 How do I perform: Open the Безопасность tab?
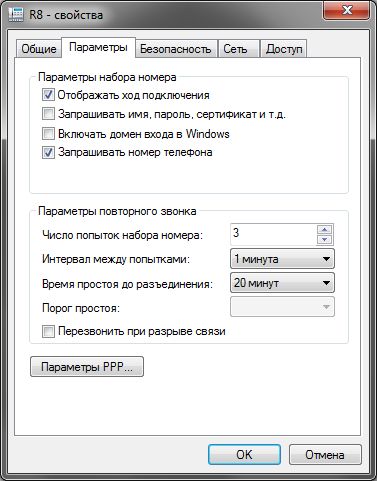[x=175, y=49]
